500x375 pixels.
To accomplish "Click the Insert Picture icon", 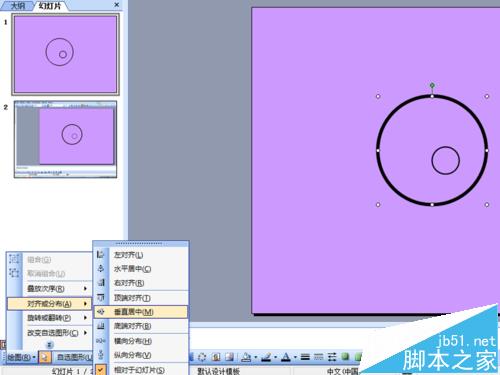I will click(229, 357).
